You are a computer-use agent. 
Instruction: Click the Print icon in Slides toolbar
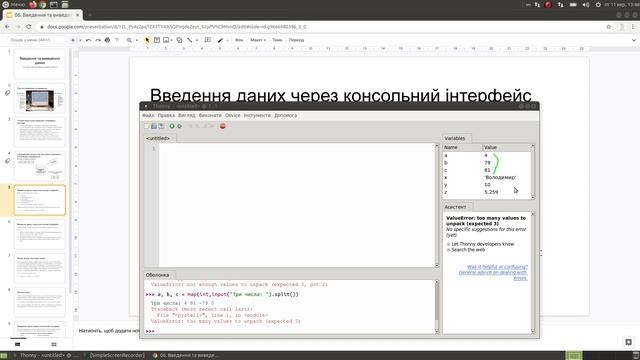coord(107,40)
